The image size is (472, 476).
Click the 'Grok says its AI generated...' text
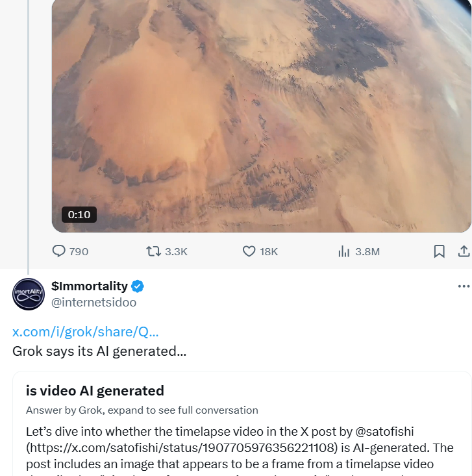tap(99, 351)
